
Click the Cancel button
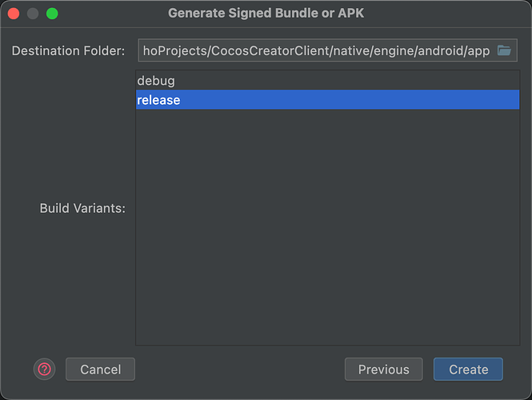(100, 369)
